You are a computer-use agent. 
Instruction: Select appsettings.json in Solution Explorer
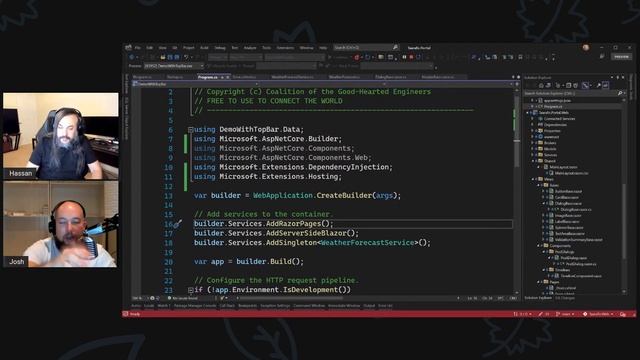[557, 100]
